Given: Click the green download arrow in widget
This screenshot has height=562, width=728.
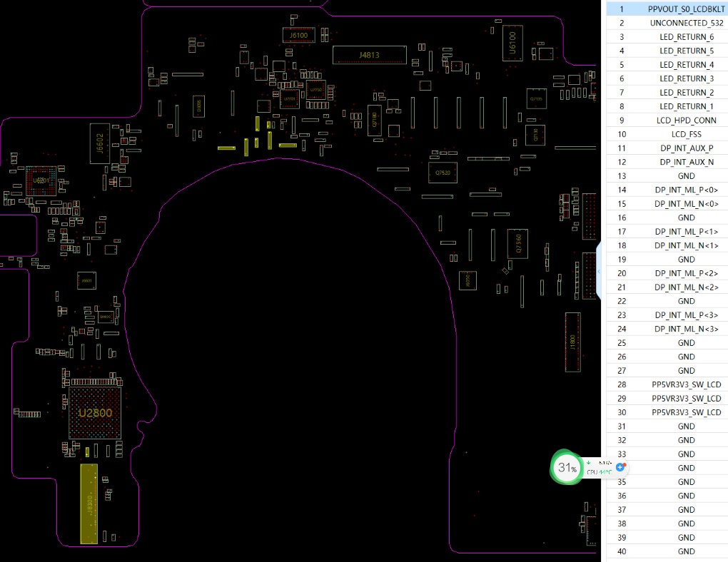Looking at the screenshot, I should 589,463.
